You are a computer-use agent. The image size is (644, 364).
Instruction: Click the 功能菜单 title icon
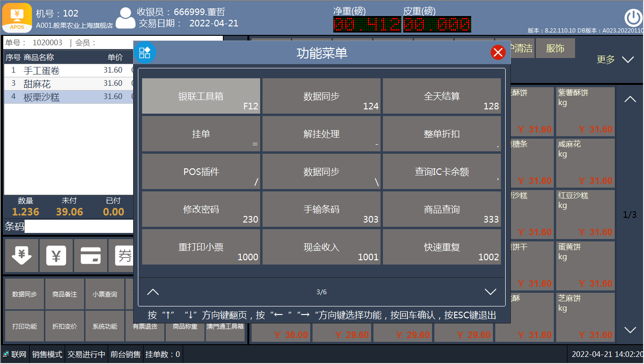tap(145, 52)
